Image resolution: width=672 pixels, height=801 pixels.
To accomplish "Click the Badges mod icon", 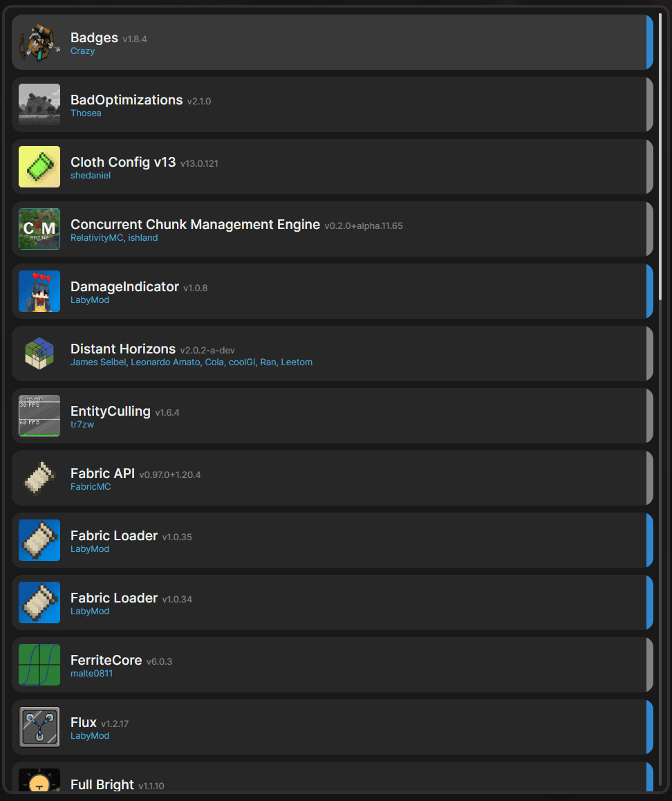I will click(39, 42).
